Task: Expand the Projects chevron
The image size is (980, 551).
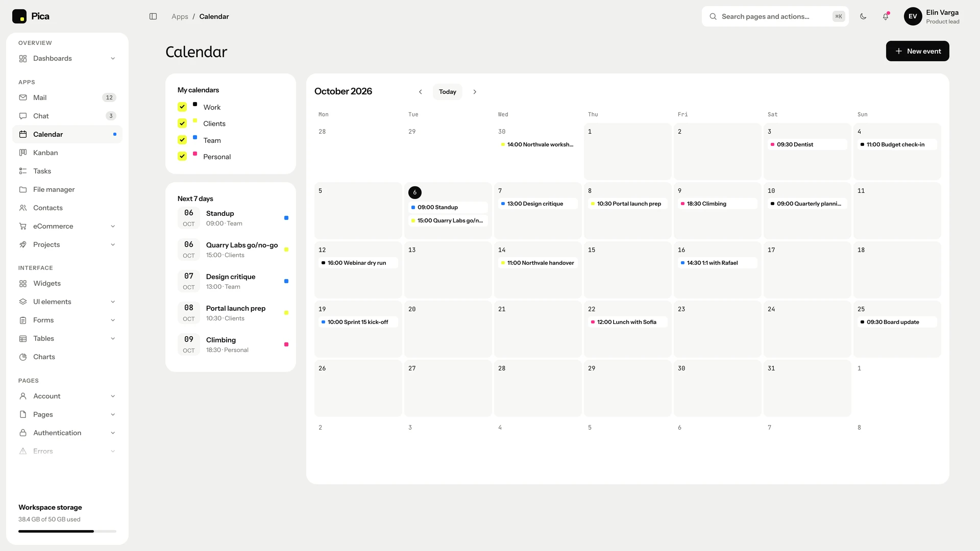Action: pos(113,244)
